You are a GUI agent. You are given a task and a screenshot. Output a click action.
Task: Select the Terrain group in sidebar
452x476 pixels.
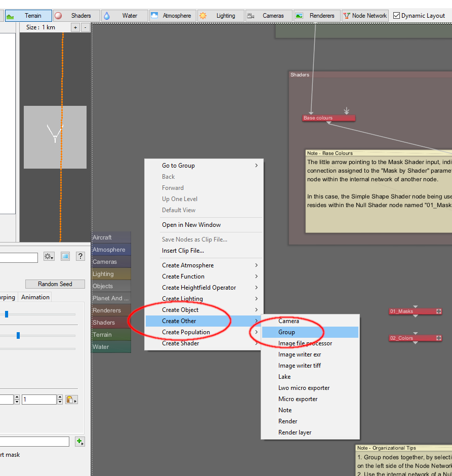click(111, 335)
